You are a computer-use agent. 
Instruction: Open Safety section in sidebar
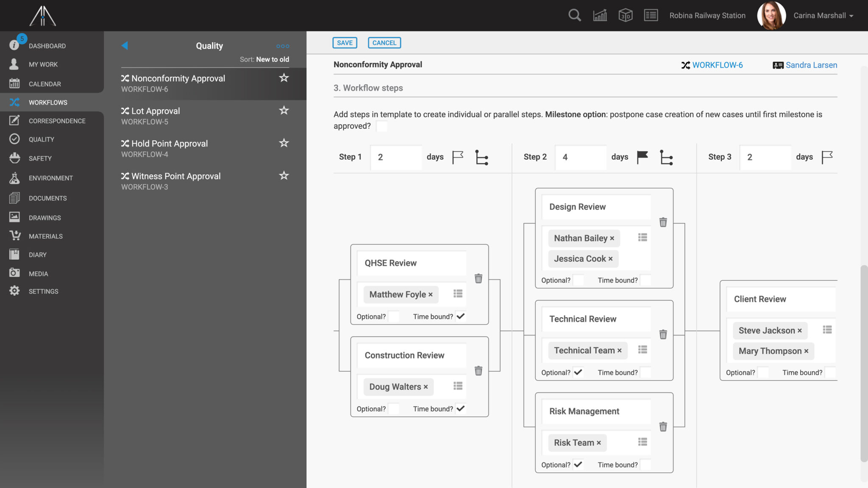[40, 158]
